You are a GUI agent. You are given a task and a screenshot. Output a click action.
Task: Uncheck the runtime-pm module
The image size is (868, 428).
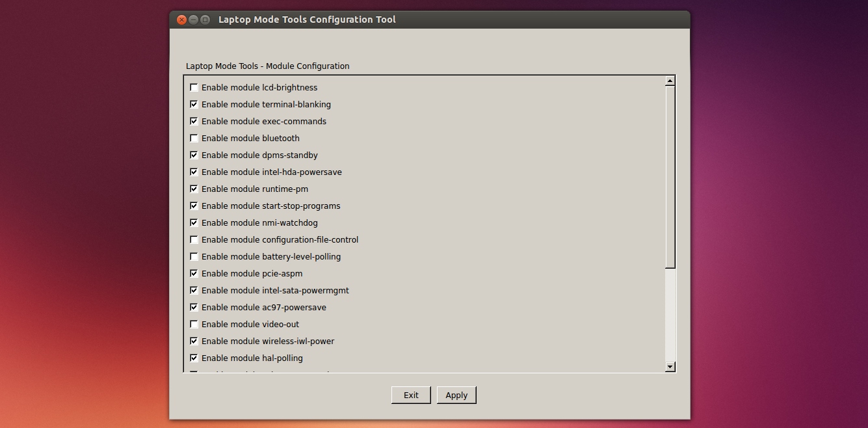194,189
